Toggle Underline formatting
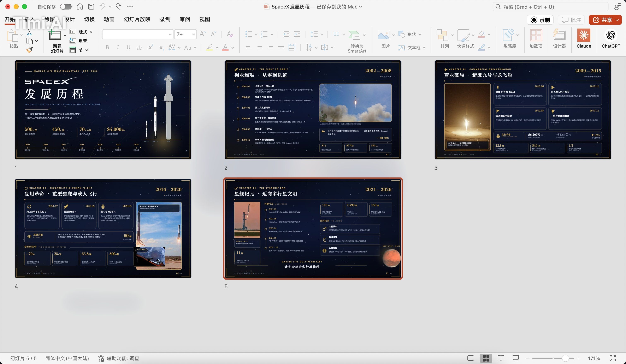 click(x=128, y=47)
